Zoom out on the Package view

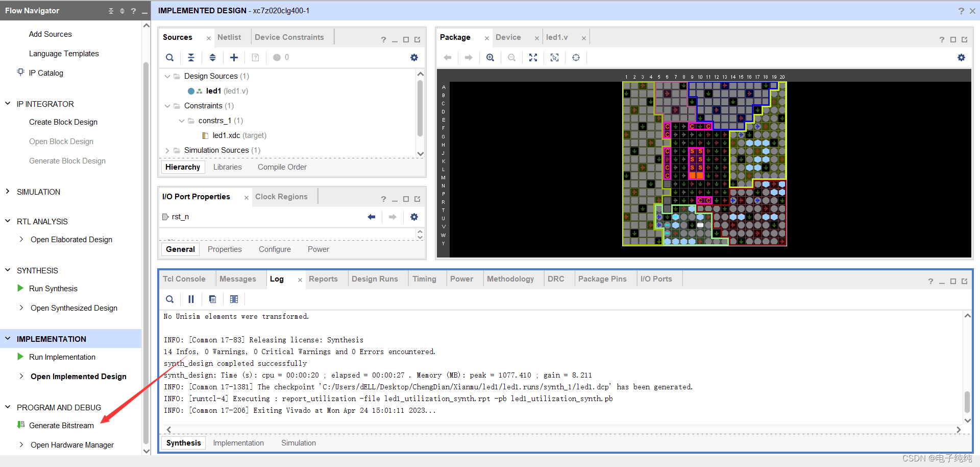tap(511, 58)
